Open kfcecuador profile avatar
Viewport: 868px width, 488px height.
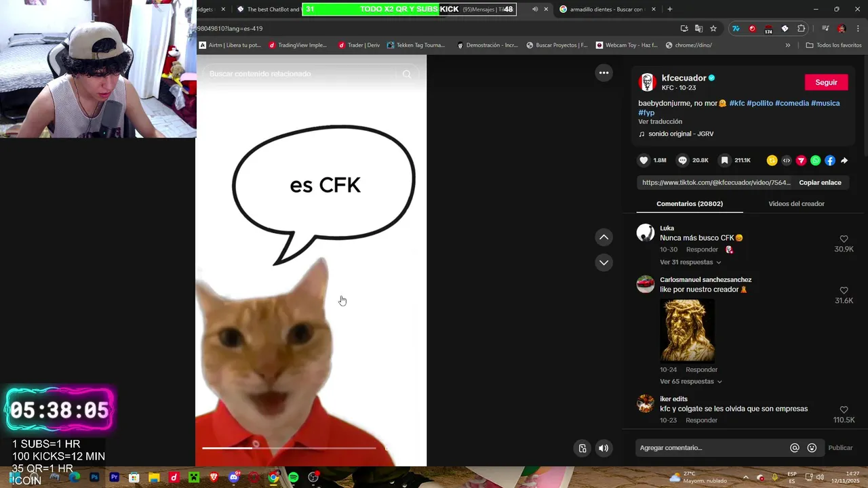click(647, 82)
